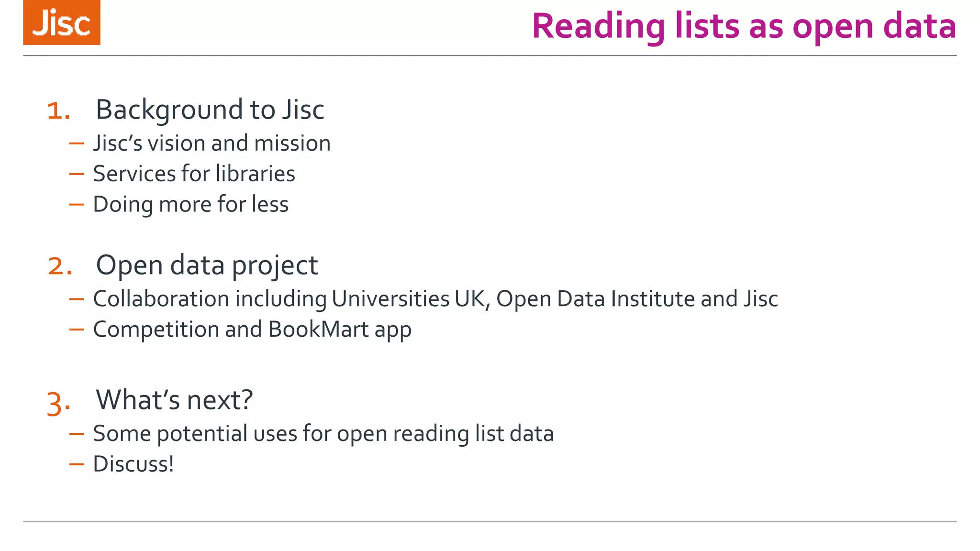Click the dash before 'Competition and BookMart app'
The width and height of the screenshot is (980, 551).
77,329
